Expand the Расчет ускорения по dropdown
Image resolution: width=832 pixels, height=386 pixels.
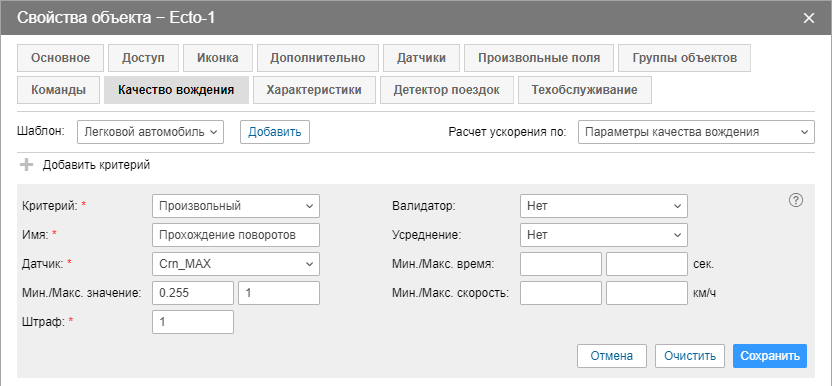696,132
